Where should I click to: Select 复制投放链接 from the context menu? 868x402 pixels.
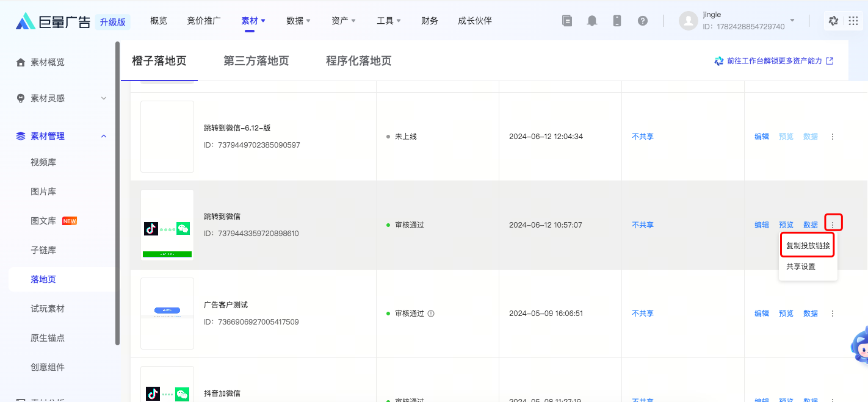pyautogui.click(x=808, y=246)
